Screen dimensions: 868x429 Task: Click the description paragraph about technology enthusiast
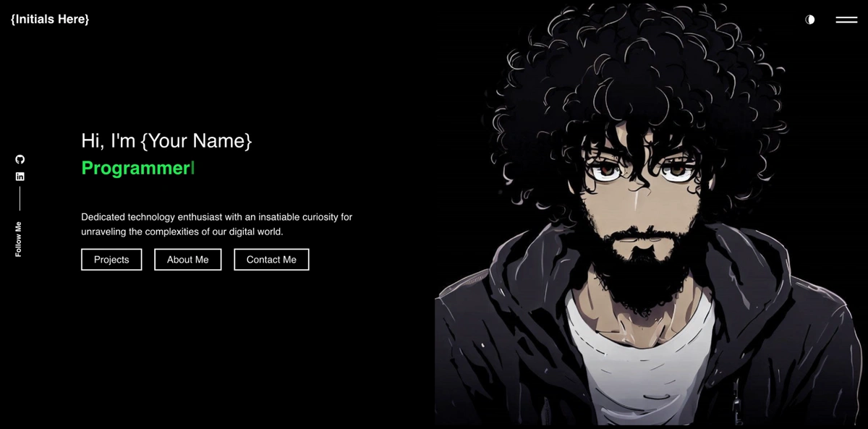(217, 224)
